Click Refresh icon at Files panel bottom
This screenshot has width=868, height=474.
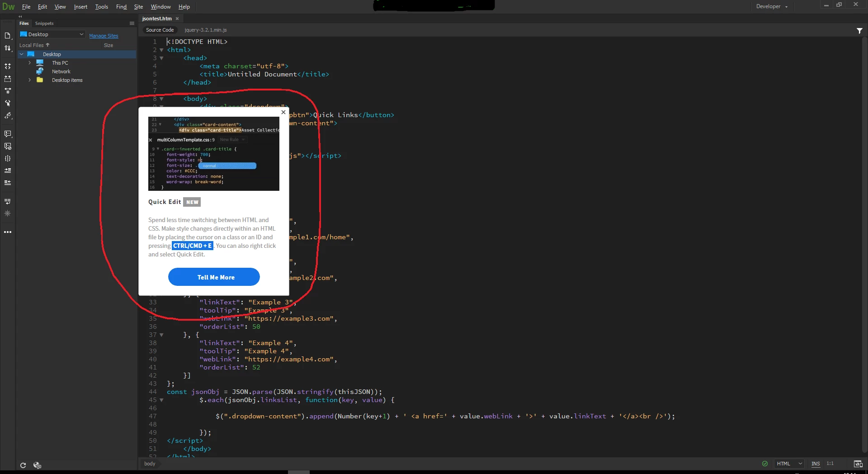23,465
